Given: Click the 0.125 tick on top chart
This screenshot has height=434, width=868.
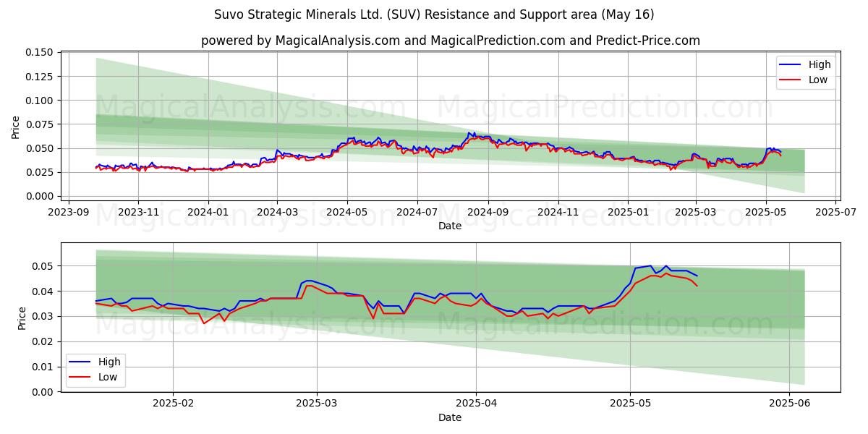Looking at the screenshot, I should click(41, 77).
